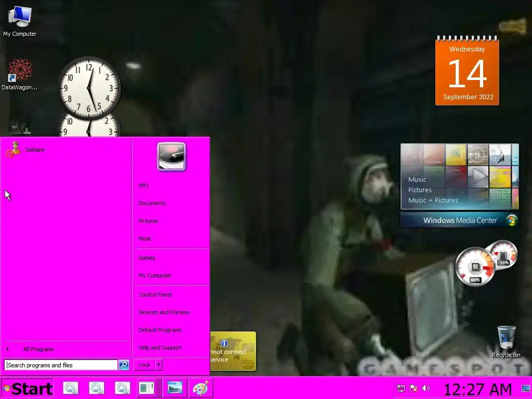
Task: Click the top analog clock gadget
Action: tap(89, 88)
